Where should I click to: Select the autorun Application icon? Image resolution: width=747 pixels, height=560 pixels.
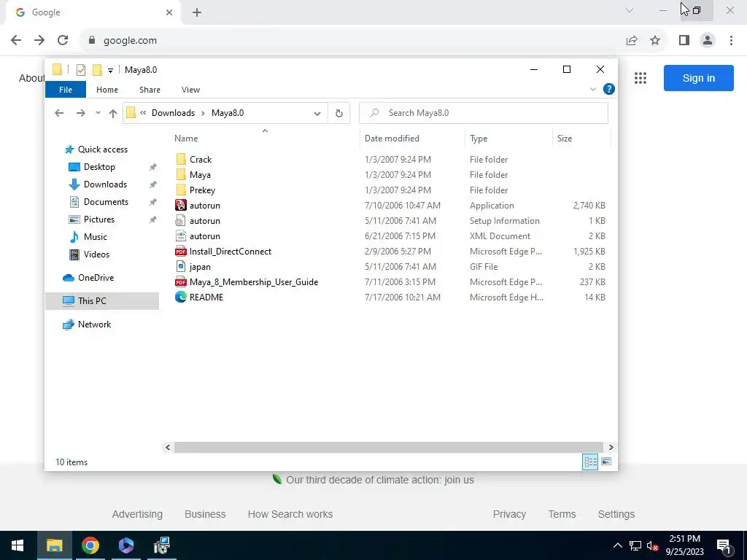click(181, 205)
